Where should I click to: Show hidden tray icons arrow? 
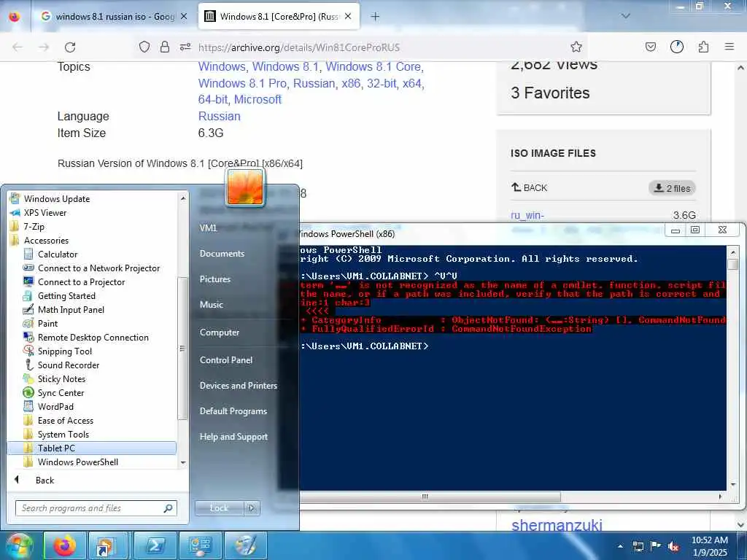click(x=620, y=546)
